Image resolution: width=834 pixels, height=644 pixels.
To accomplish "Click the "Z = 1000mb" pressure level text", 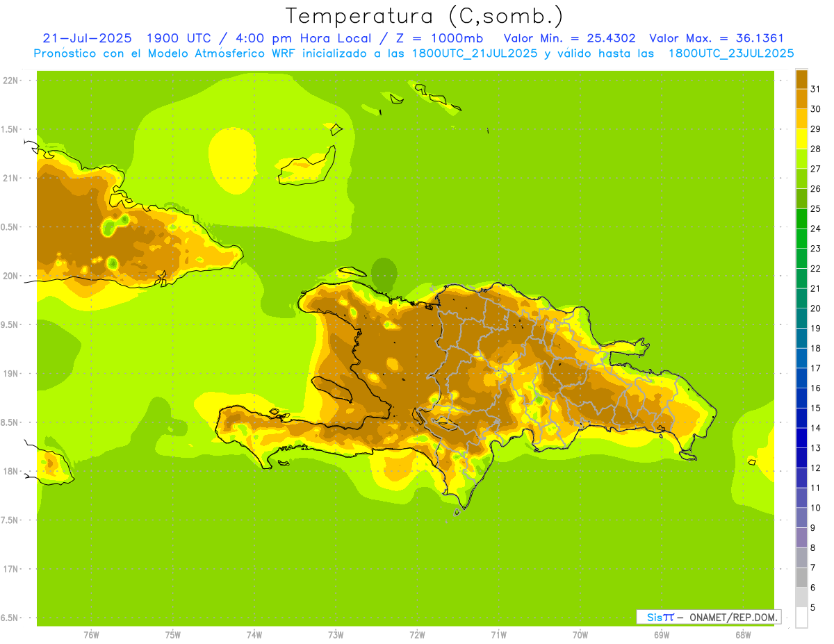I will [x=441, y=39].
